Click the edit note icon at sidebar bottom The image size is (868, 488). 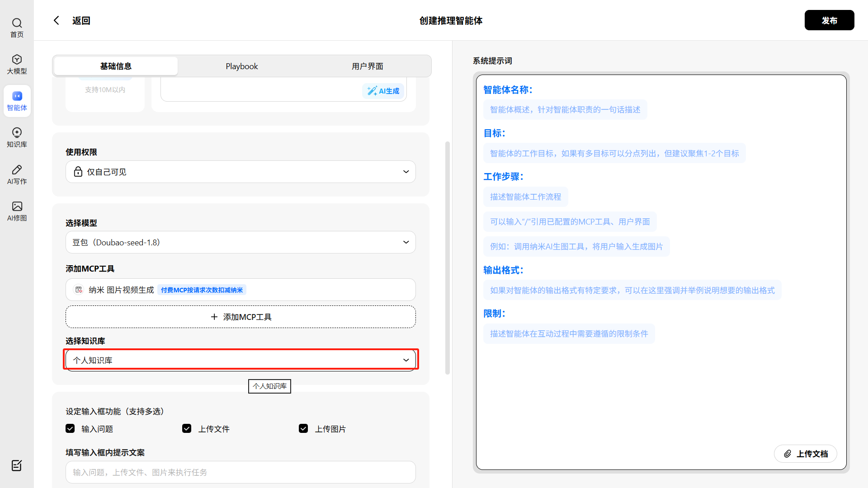pos(17,465)
